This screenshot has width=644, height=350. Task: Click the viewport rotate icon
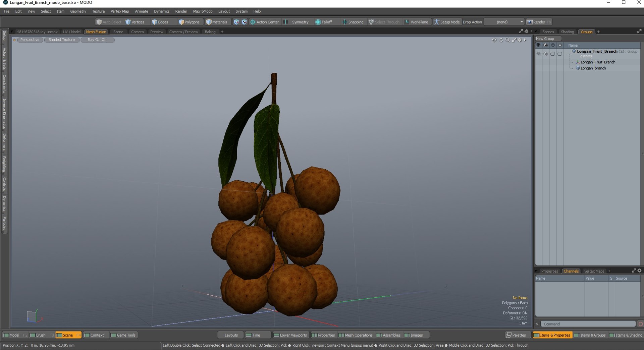(501, 40)
